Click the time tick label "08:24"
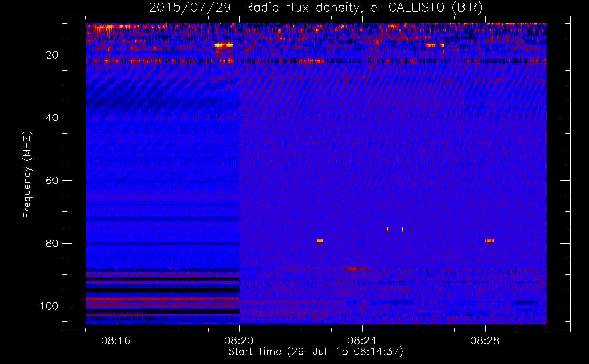Screen dimensions: 589x364 [x=362, y=341]
